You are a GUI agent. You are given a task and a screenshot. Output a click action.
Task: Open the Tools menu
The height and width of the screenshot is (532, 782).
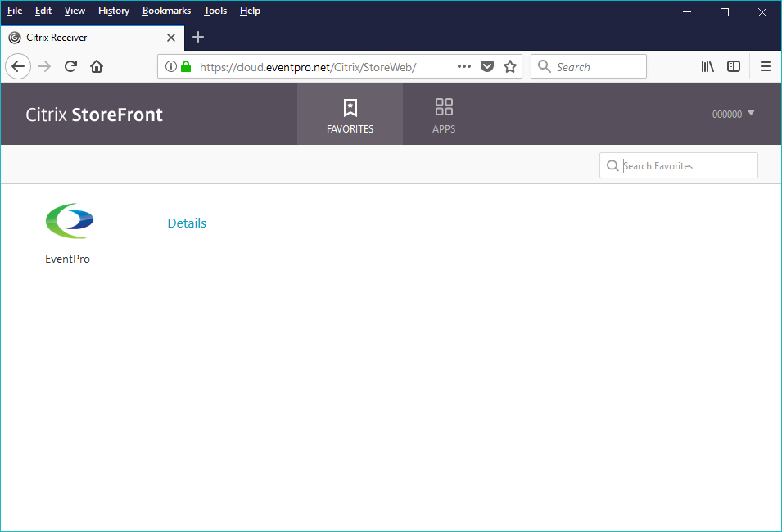pos(215,11)
